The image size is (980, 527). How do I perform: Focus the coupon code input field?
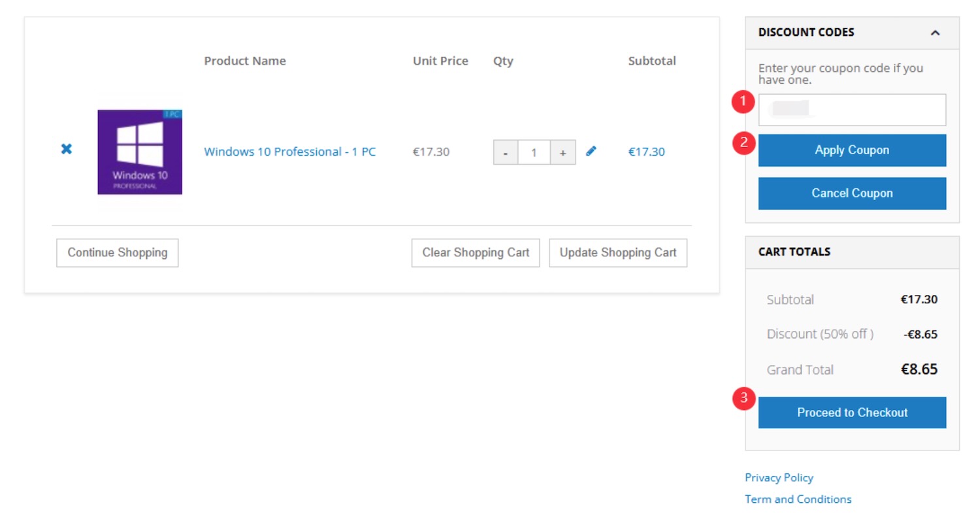tap(852, 110)
